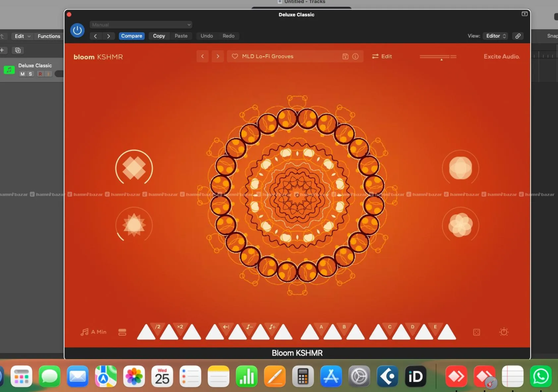Click the Deluxe Classic track instrument icon

click(9, 70)
